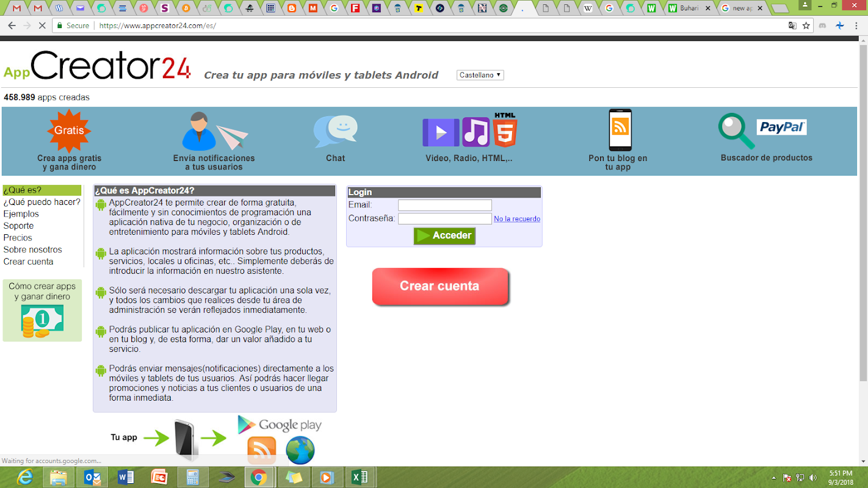Open the ¿Qué puedo hacer? menu item
The height and width of the screenshot is (488, 868).
click(42, 202)
